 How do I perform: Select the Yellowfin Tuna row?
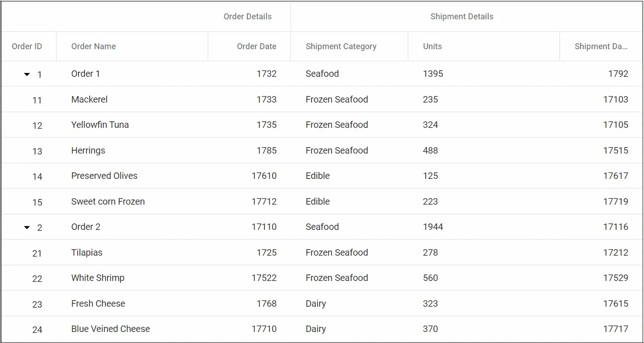[100, 125]
